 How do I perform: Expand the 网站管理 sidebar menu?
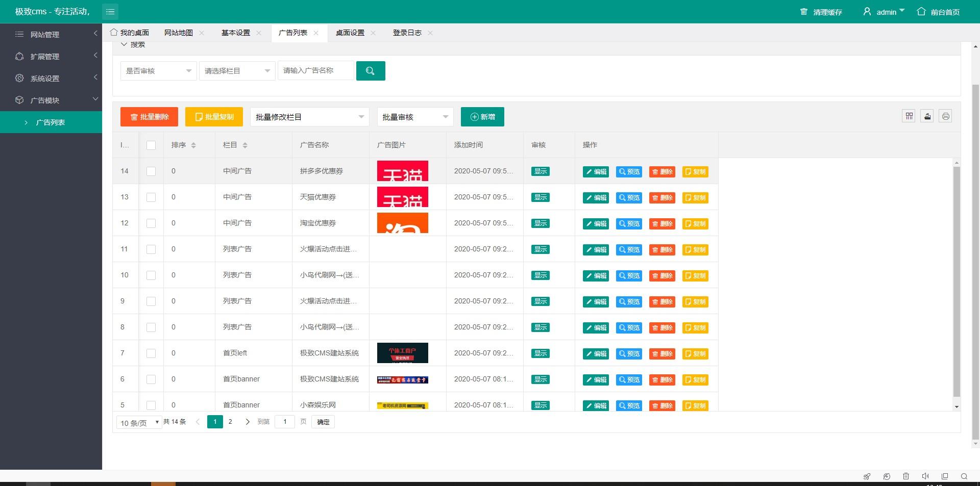pyautogui.click(x=51, y=34)
